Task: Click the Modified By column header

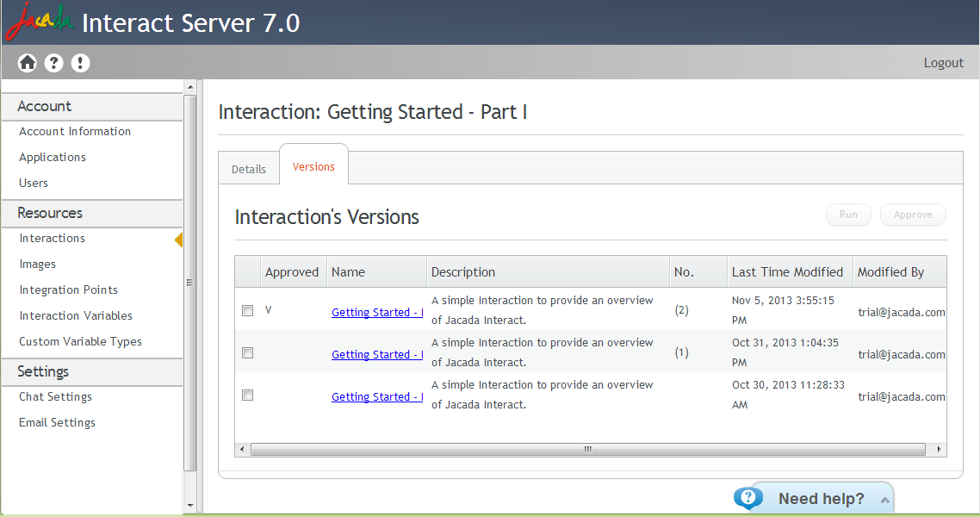Action: coord(899,272)
